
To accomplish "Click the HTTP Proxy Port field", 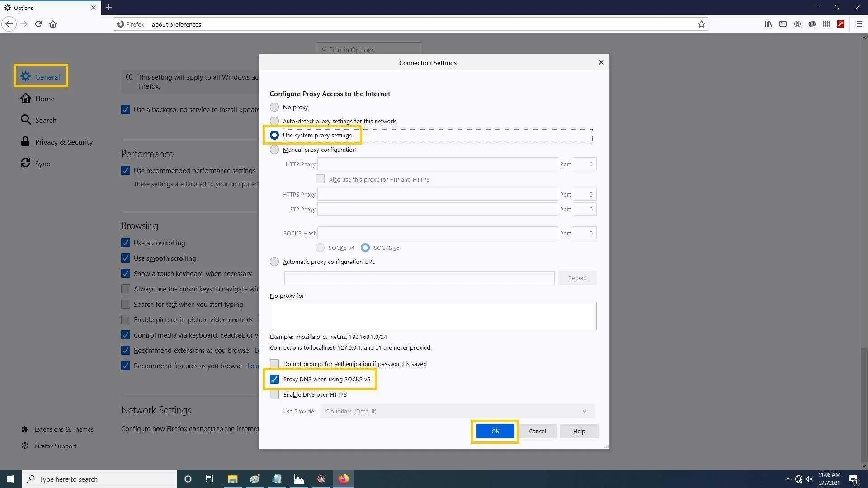I will [584, 164].
